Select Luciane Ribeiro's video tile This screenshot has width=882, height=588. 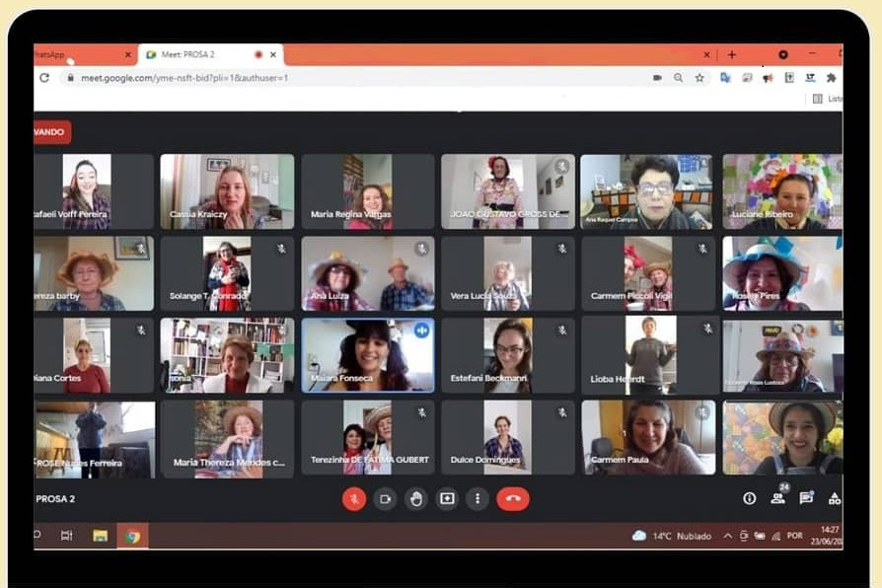[x=782, y=191]
